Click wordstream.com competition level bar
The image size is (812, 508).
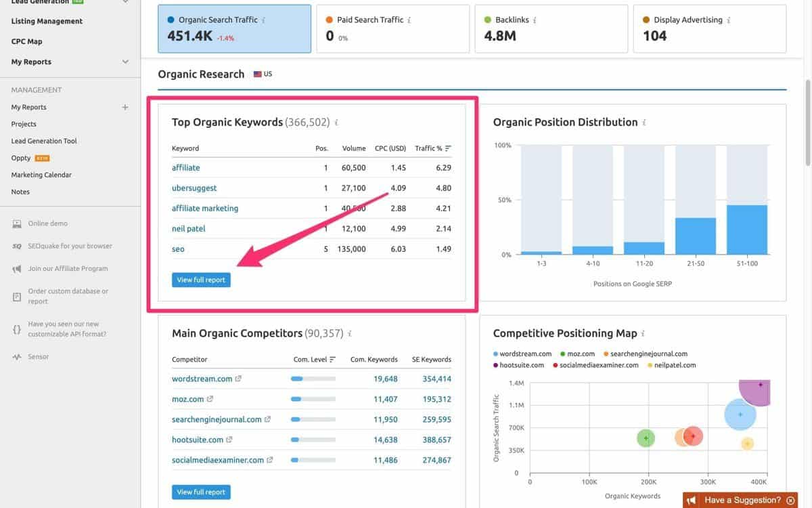tap(313, 379)
